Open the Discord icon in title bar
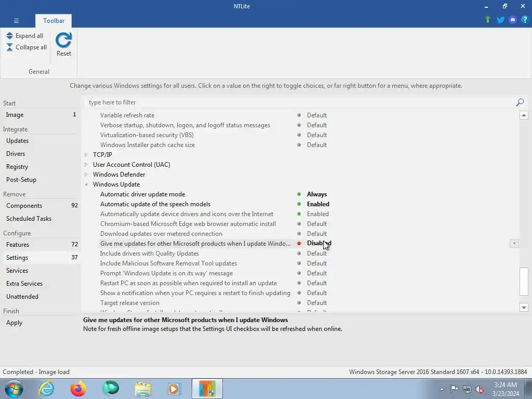532x399 pixels. click(513, 20)
